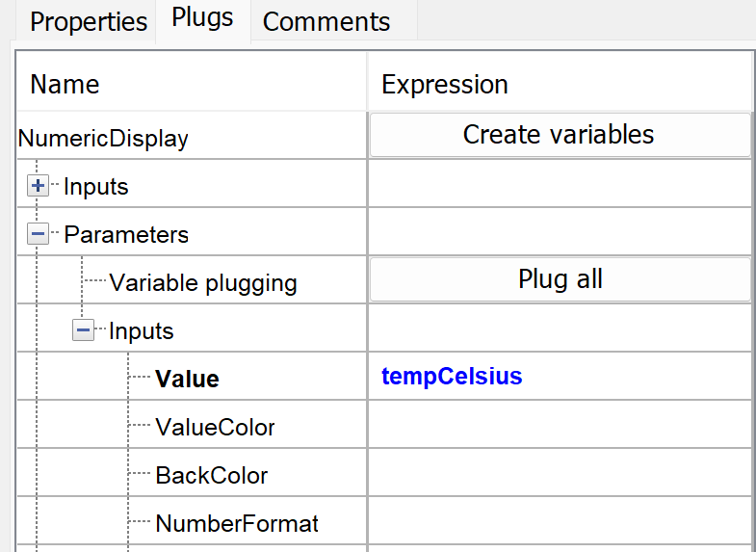The image size is (756, 552).
Task: Expand the top-level Inputs node
Action: pos(39,187)
